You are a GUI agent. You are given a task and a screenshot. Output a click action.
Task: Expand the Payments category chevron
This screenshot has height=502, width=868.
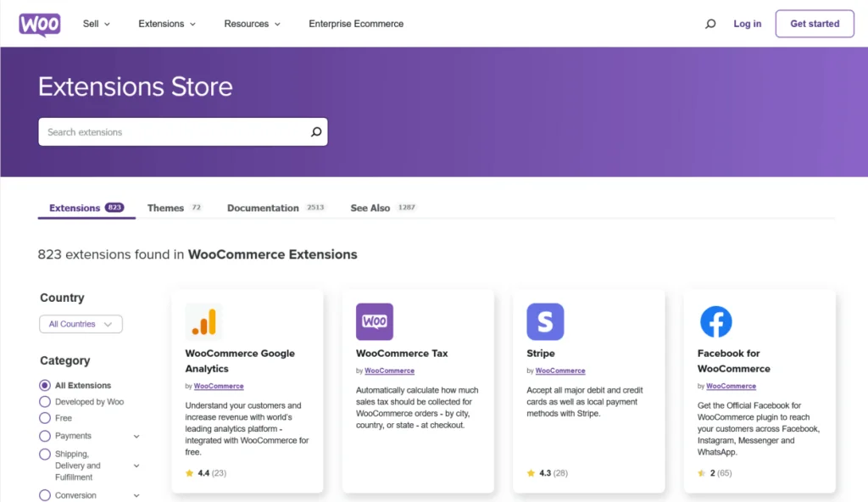(136, 437)
